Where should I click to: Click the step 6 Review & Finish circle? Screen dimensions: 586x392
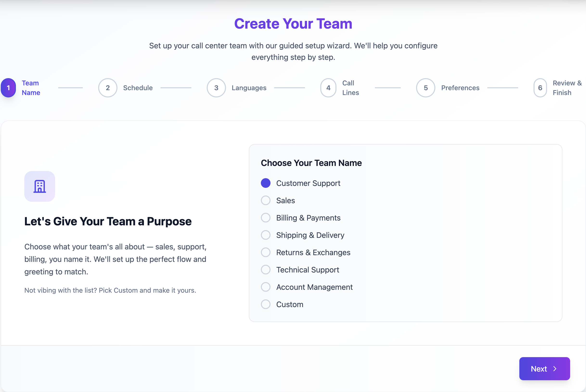coord(540,88)
